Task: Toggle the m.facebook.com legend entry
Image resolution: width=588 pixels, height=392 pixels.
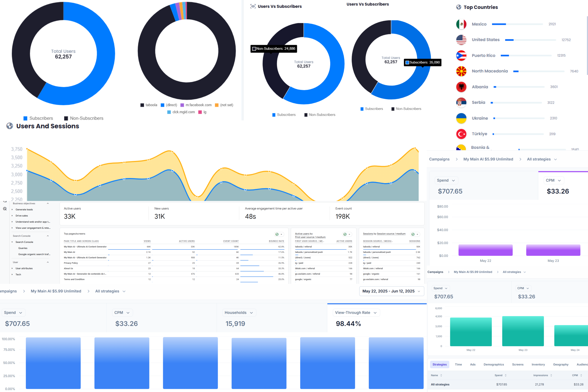Action: (196, 105)
